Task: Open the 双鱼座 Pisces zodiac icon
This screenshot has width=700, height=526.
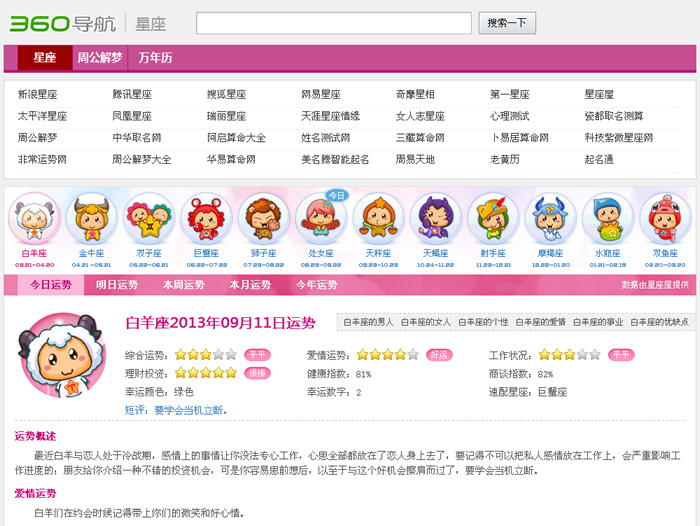Action: (665, 220)
